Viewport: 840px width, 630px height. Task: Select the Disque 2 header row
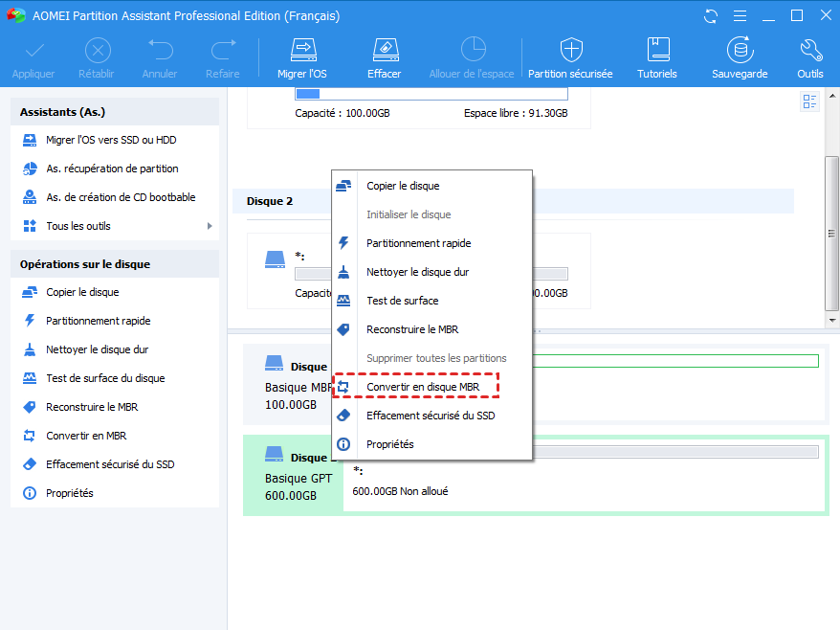(513, 201)
